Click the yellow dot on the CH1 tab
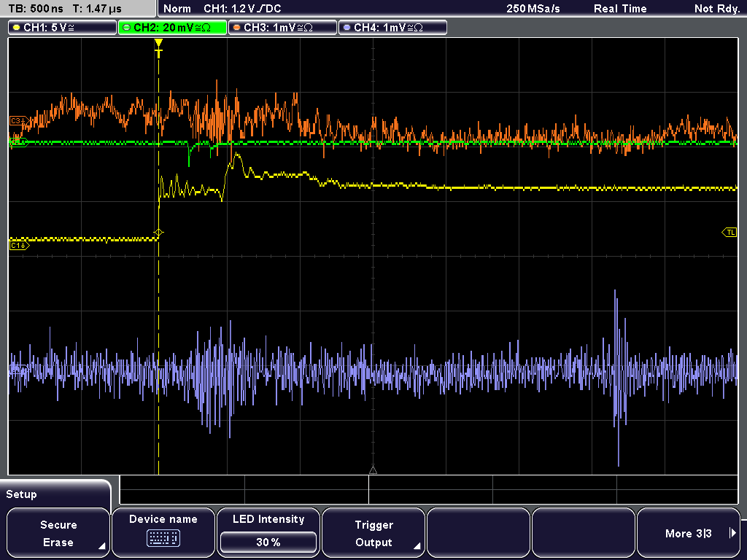The height and width of the screenshot is (560, 747). 17,28
